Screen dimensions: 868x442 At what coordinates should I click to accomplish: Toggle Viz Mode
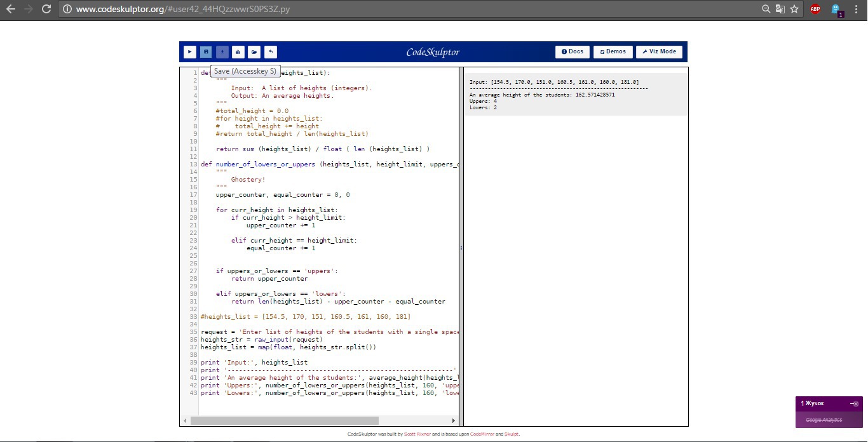pyautogui.click(x=659, y=51)
